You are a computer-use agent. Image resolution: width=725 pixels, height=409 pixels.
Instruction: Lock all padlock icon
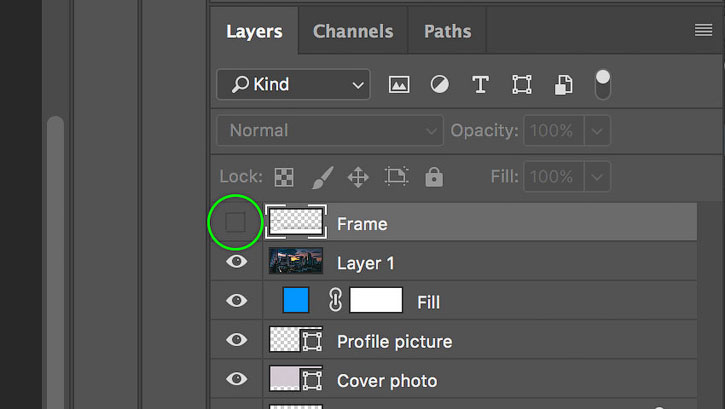434,177
